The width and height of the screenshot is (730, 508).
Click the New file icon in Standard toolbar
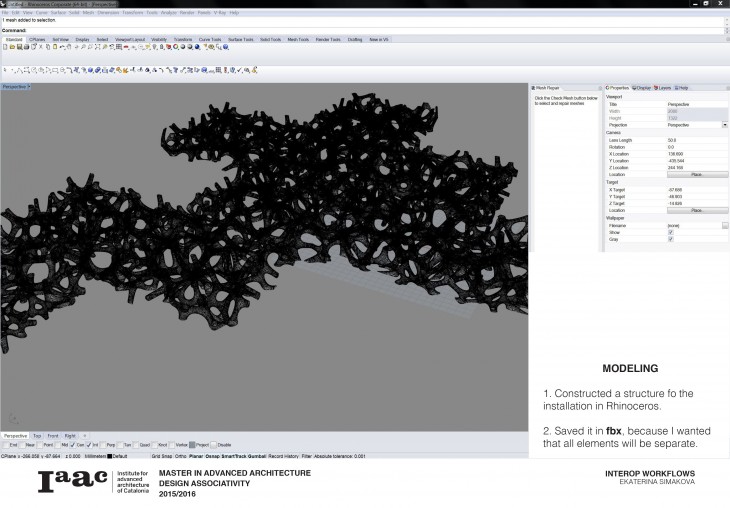4,47
